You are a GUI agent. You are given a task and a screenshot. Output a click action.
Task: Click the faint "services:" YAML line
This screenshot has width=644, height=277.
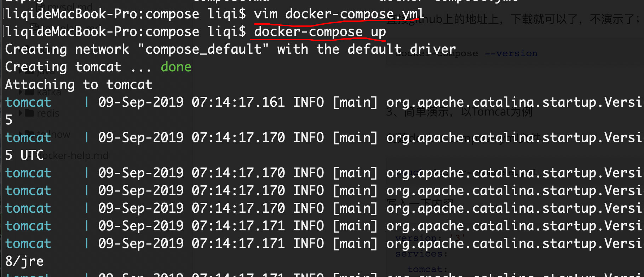tap(421, 254)
